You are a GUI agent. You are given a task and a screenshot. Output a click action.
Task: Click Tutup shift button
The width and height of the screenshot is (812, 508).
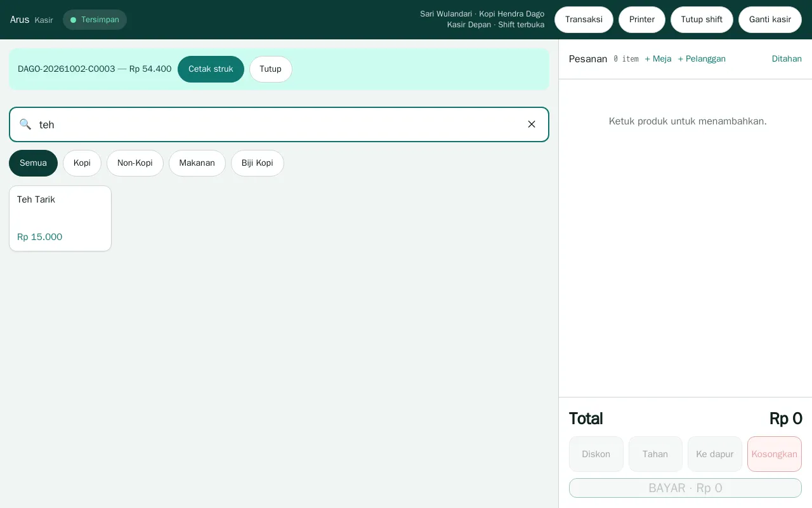pos(702,20)
